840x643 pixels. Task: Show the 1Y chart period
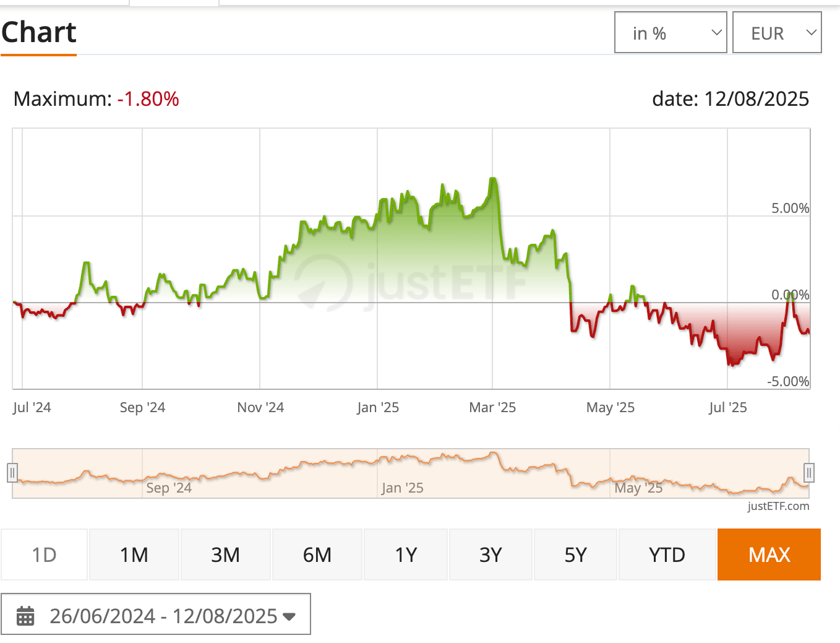[406, 555]
